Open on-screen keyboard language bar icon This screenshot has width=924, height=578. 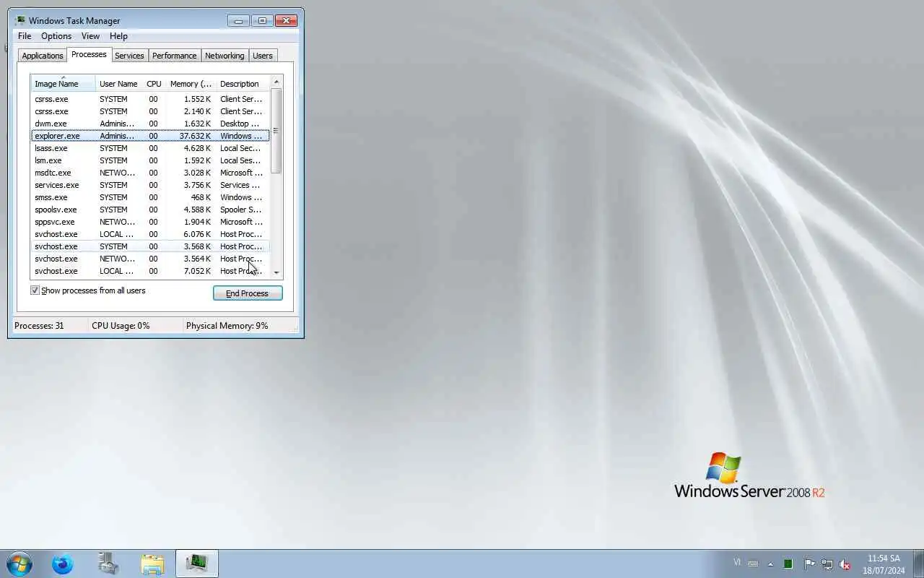[x=753, y=564]
